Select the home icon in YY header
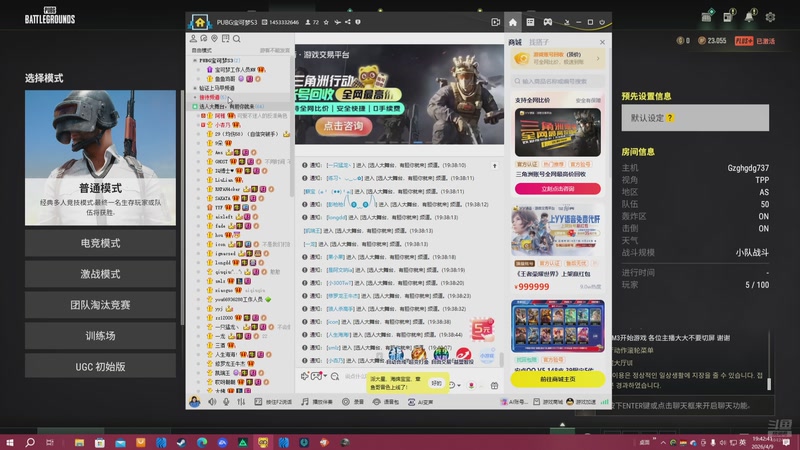This screenshot has width=800, height=450. [x=513, y=22]
